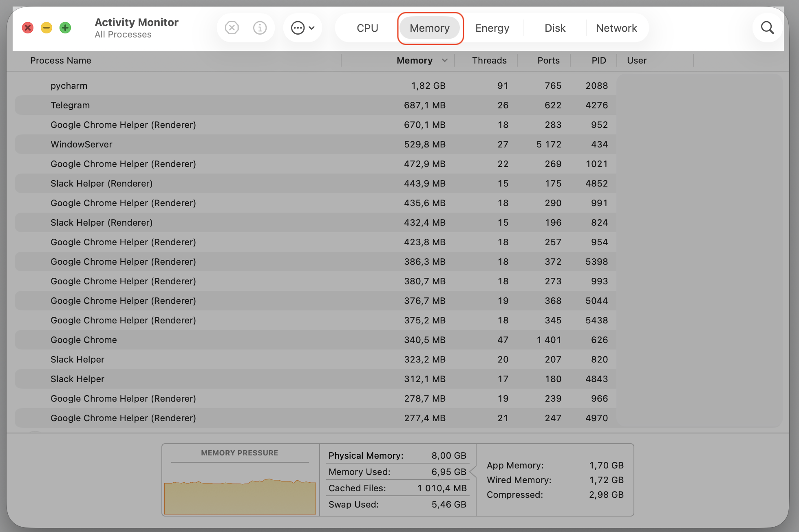Image resolution: width=799 pixels, height=532 pixels.
Task: Switch to the Network tab
Action: (616, 28)
